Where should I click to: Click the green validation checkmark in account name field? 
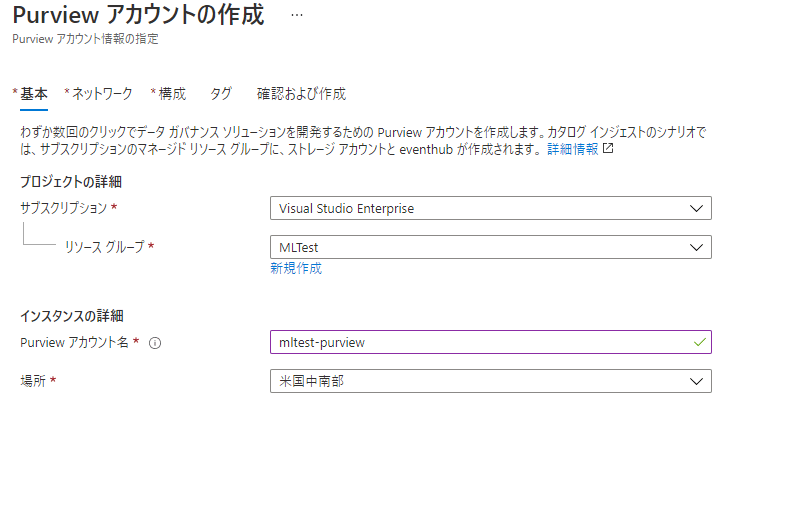pyautogui.click(x=697, y=342)
